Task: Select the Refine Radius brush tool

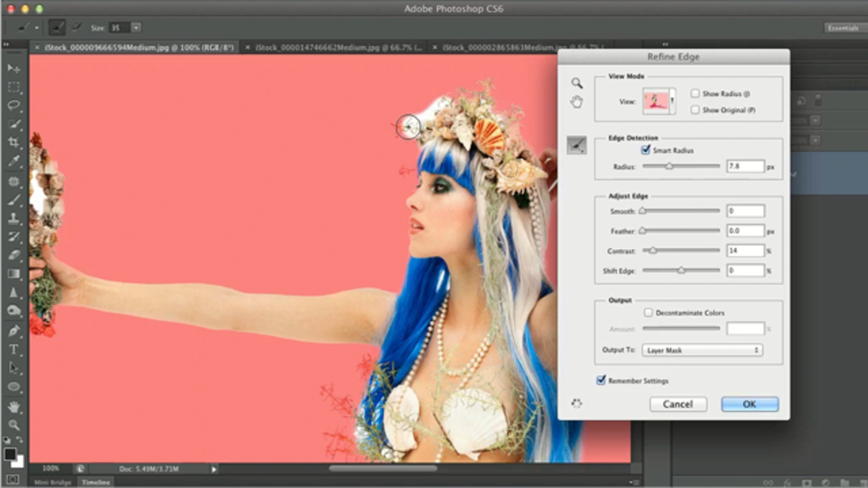Action: 576,145
